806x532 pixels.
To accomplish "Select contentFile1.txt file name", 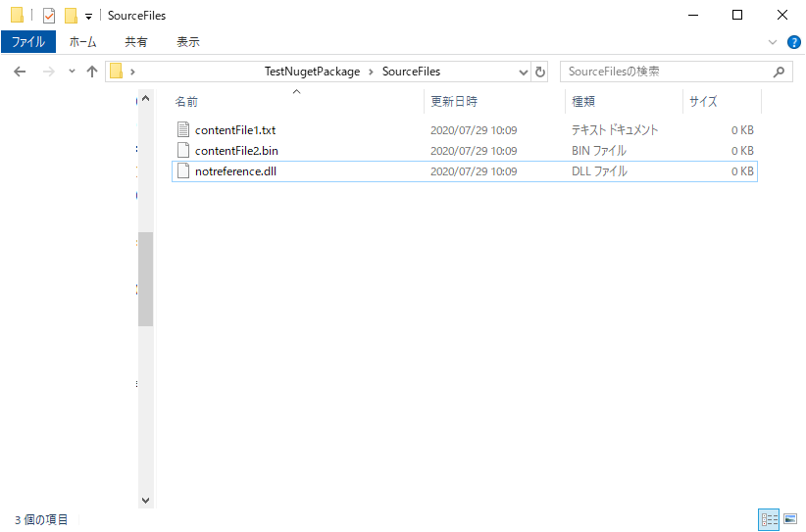I will [x=235, y=130].
